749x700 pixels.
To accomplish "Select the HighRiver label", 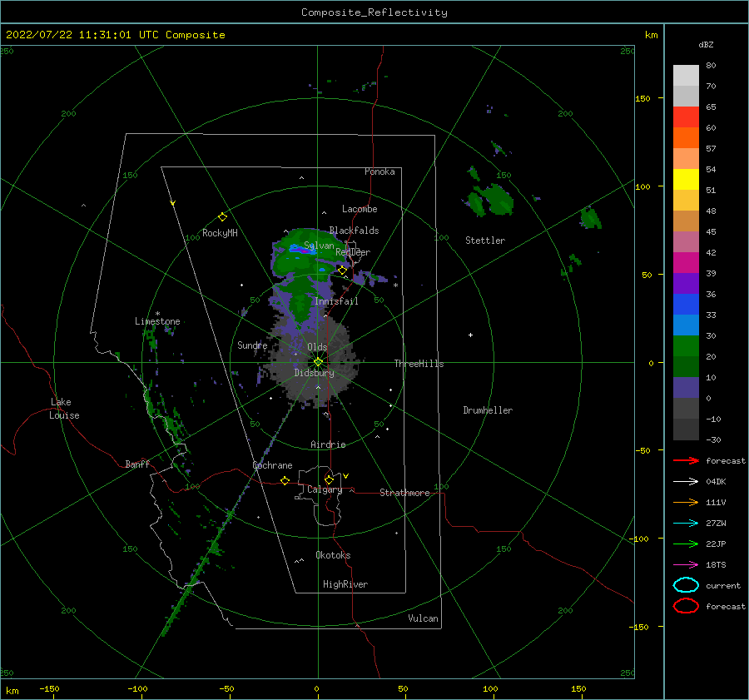I will click(x=345, y=584).
